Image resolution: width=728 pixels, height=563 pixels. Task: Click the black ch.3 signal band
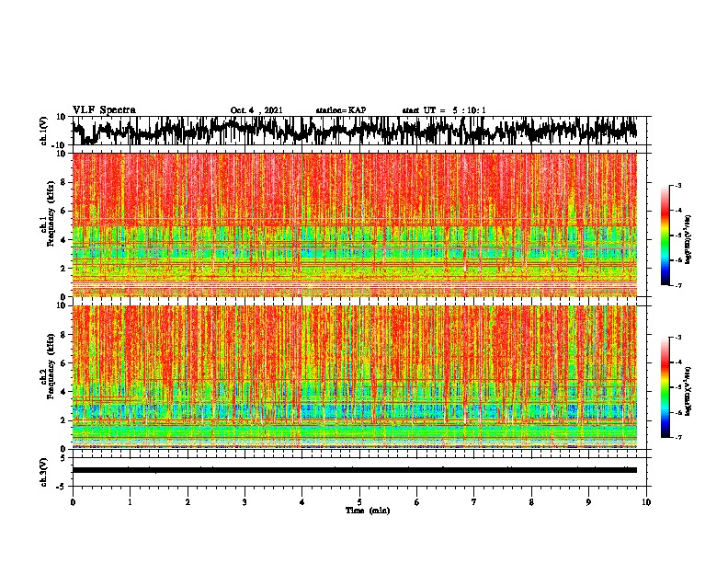[x=355, y=470]
